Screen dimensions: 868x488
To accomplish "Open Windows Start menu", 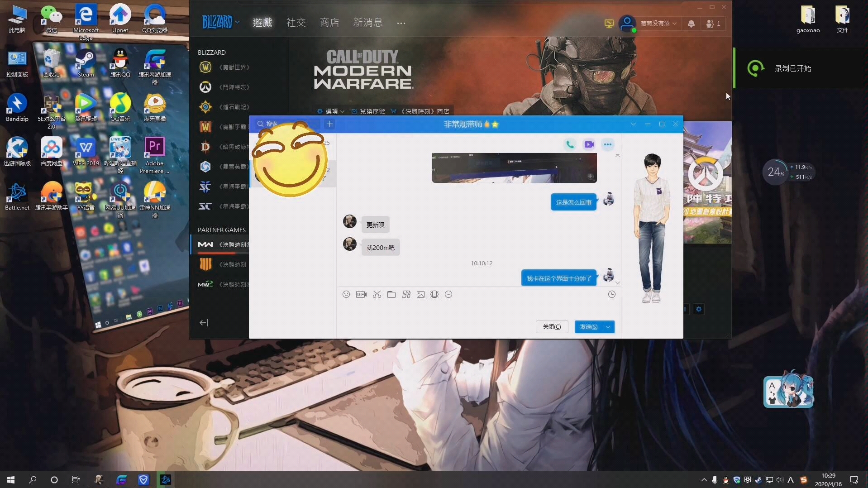I will coord(11,480).
